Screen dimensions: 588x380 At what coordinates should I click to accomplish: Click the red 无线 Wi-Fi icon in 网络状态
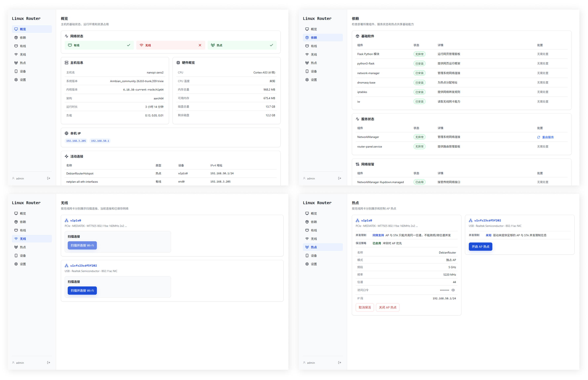point(141,45)
